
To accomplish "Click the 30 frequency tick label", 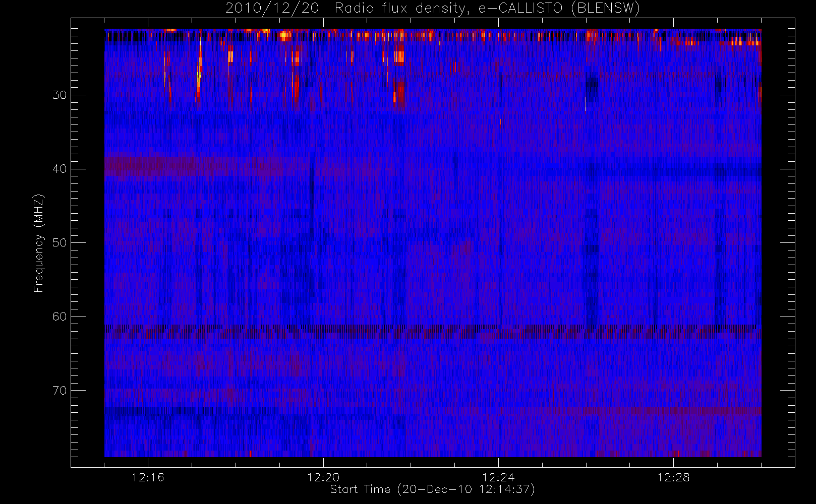I will pos(60,95).
